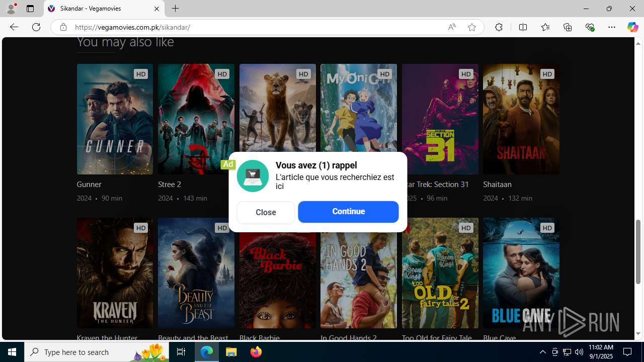Viewport: 644px width, 362px height.
Task: Open Microsoft Edge from taskbar
Action: 207,352
